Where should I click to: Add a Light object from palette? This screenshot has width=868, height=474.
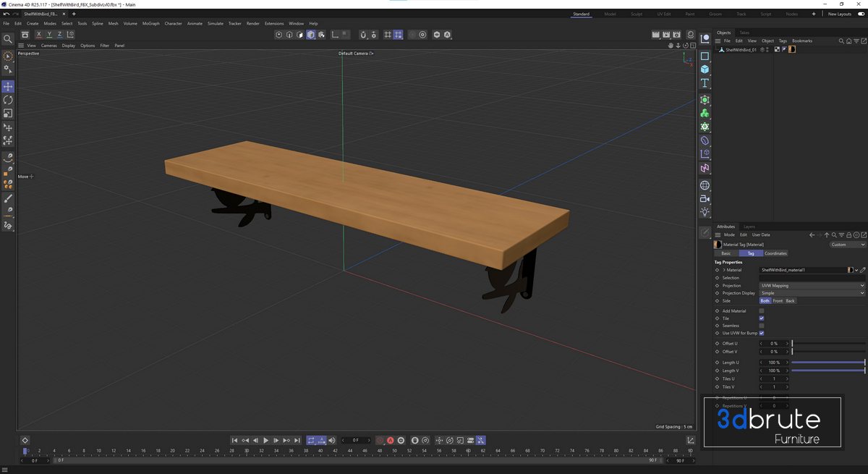705,212
